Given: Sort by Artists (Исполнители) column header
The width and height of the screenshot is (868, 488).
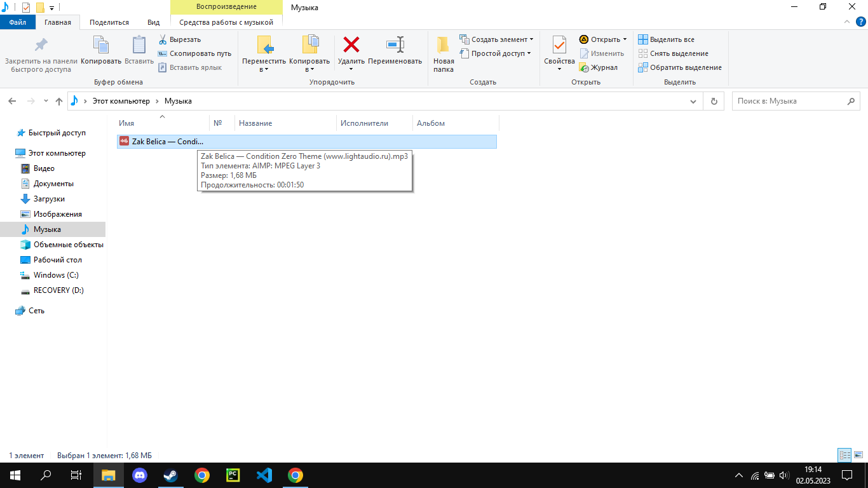Looking at the screenshot, I should (x=374, y=123).
